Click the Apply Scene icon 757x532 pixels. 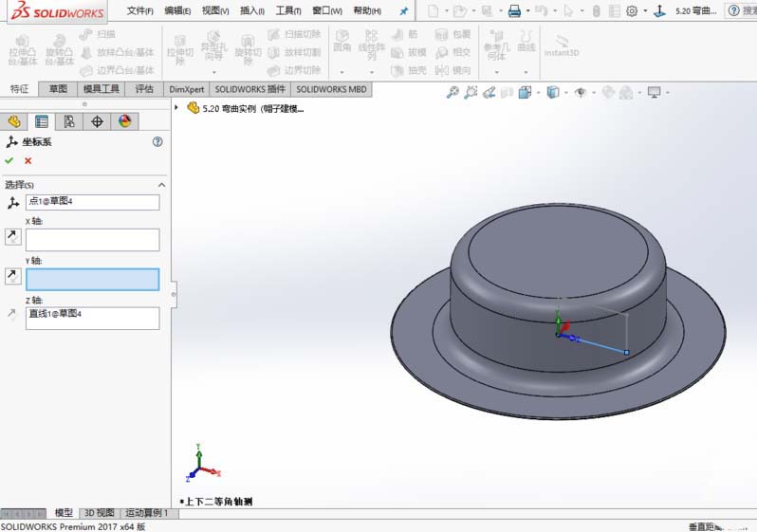626,92
